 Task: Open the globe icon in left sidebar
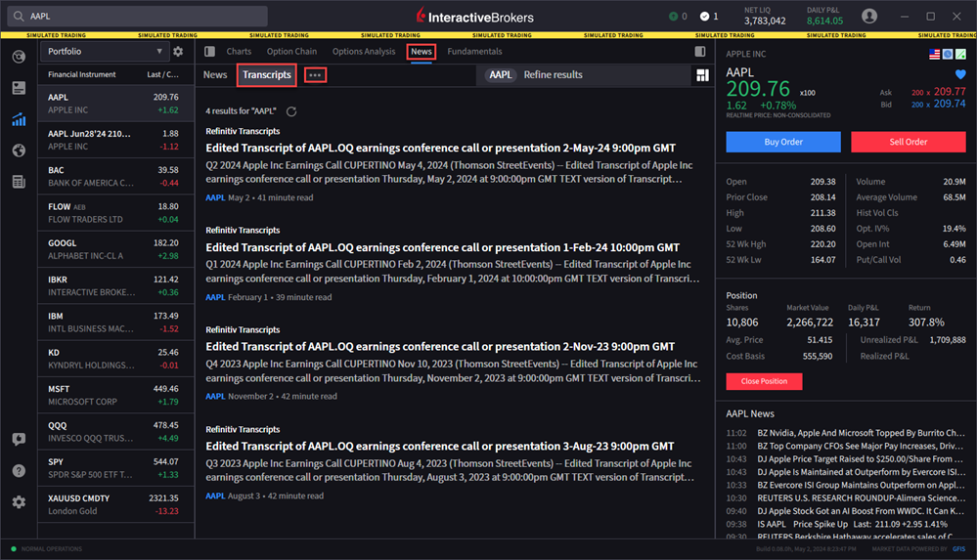pos(19,151)
